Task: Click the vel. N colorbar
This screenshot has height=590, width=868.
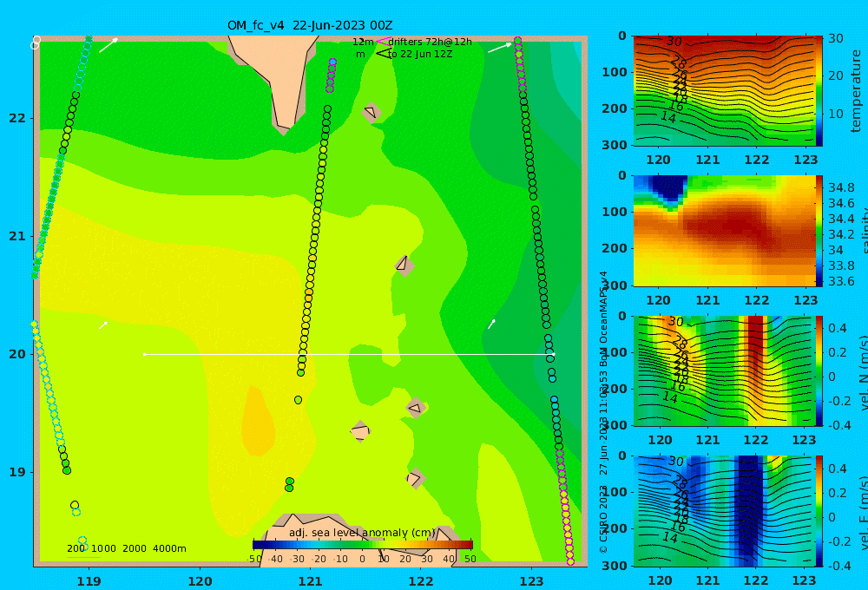Action: pos(819,370)
